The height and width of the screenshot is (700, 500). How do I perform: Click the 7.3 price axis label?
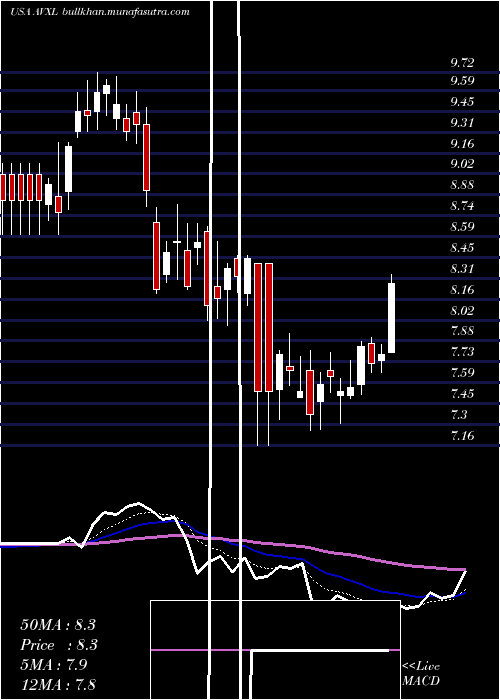(459, 415)
